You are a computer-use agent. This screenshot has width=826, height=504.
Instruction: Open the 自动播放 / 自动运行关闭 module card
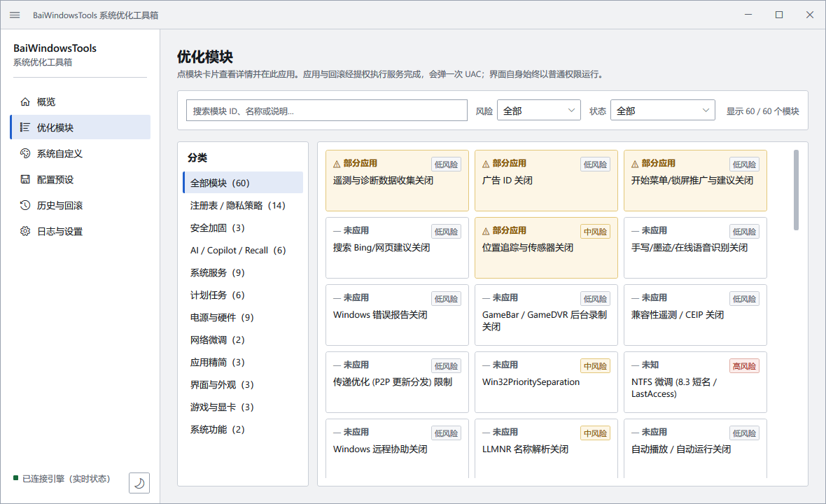coord(695,449)
